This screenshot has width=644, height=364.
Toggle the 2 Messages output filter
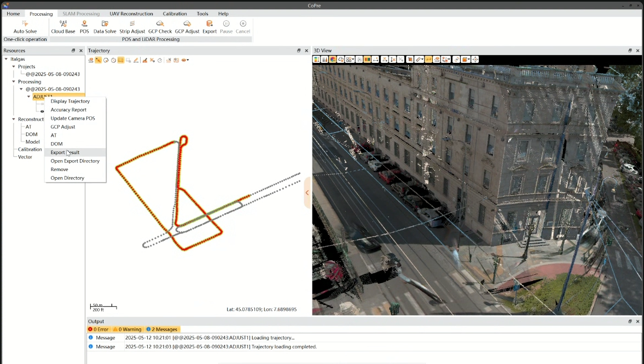click(161, 330)
